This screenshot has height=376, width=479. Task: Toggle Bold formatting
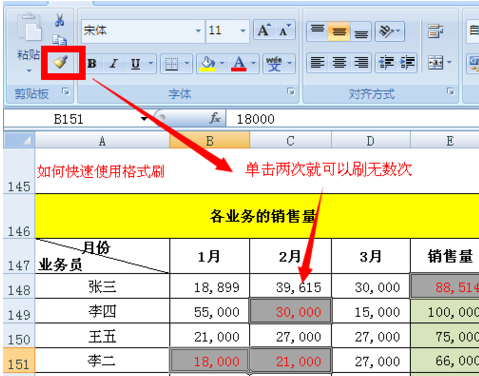92,63
